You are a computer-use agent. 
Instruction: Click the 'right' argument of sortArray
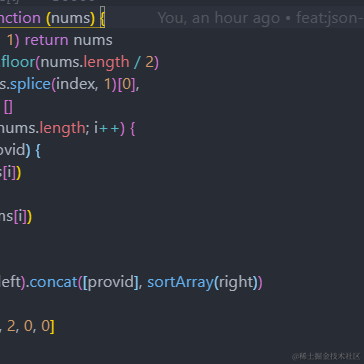(x=235, y=283)
